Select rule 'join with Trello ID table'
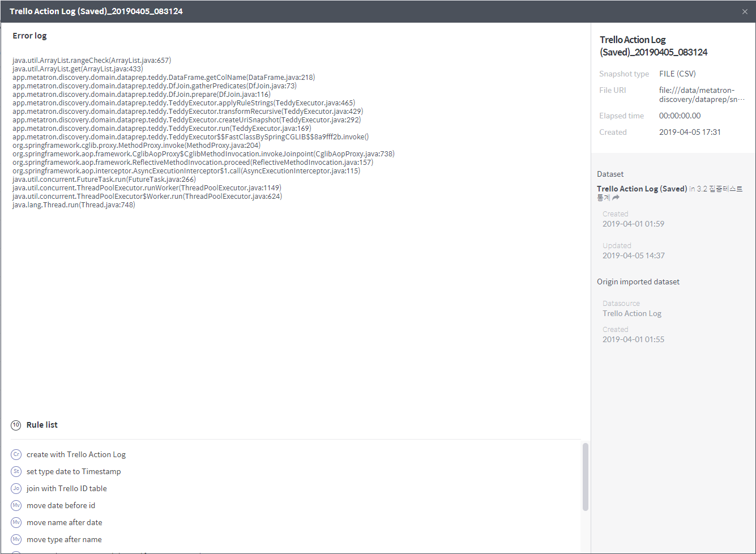Screen dimensions: 756x554 (67, 488)
